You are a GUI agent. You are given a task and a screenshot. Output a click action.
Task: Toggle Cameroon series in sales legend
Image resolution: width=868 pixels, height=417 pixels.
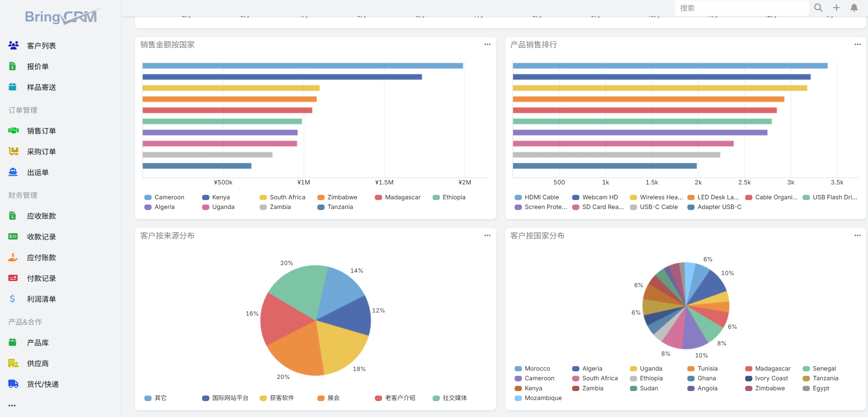point(164,197)
